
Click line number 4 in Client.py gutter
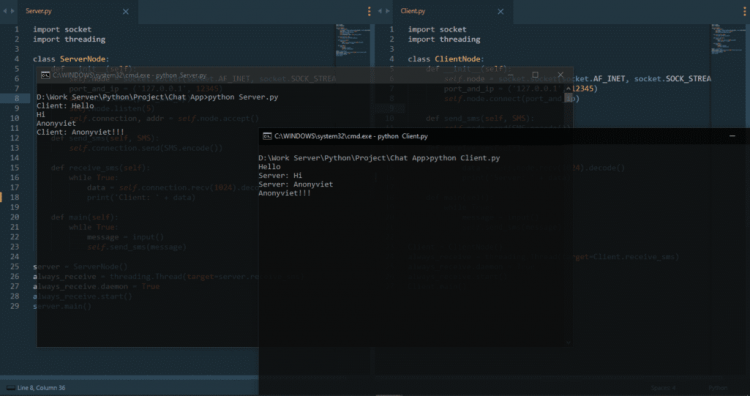pos(392,59)
